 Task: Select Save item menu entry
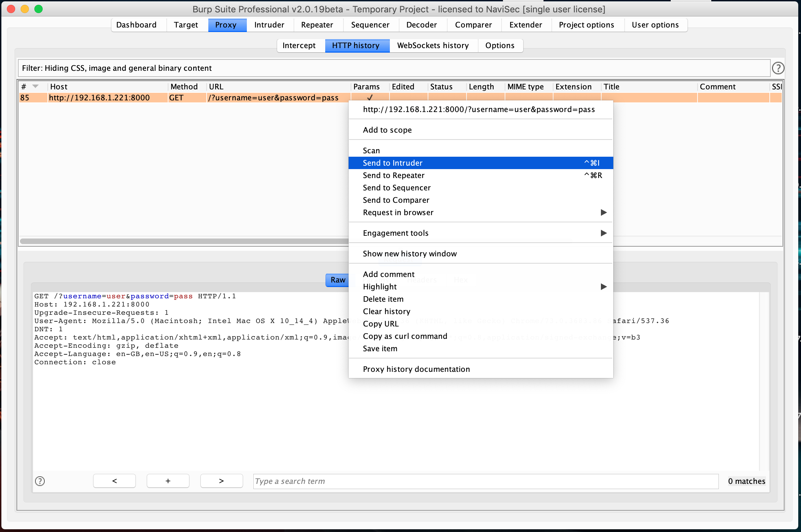pyautogui.click(x=481, y=348)
